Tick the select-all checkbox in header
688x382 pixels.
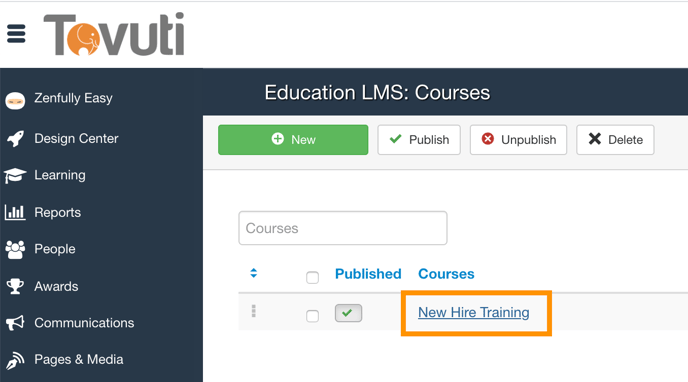312,277
